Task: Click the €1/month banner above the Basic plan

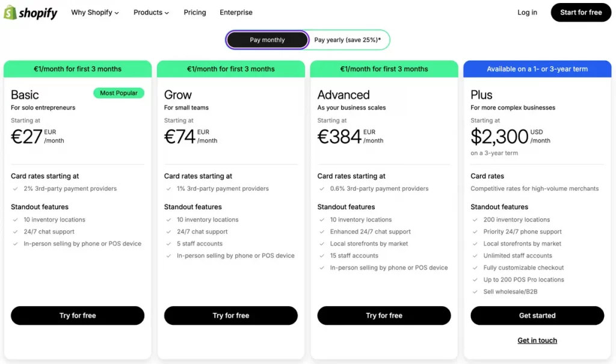Action: (x=77, y=69)
